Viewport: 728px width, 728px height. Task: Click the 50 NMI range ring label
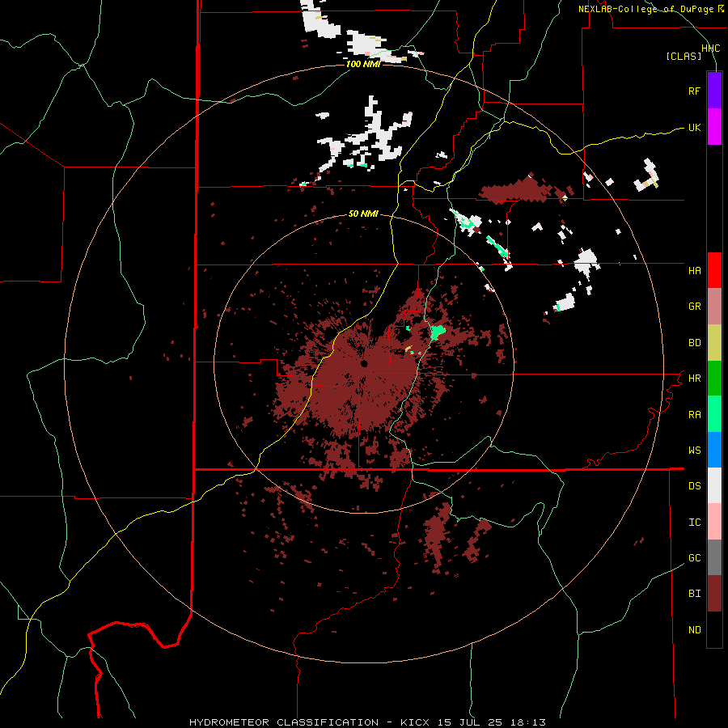pyautogui.click(x=363, y=214)
